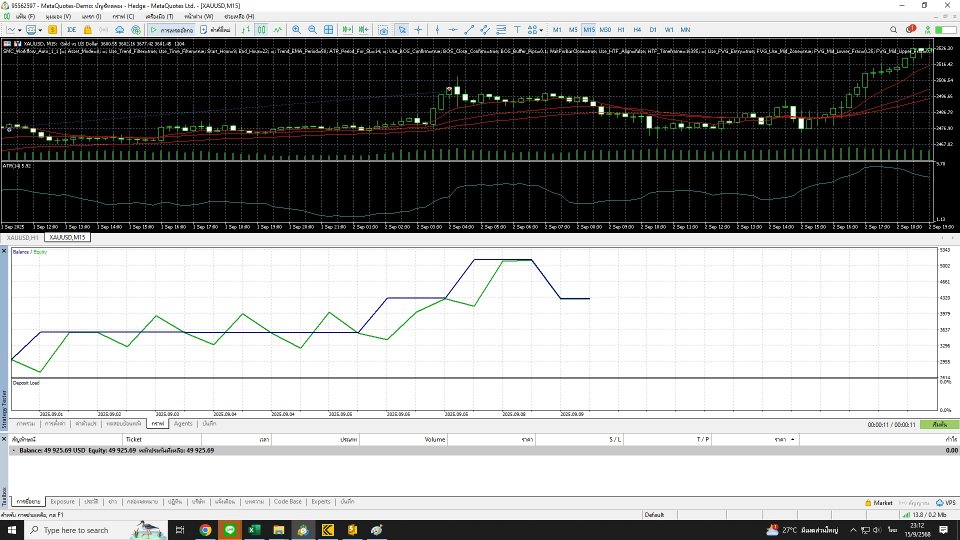960x540 pixels.
Task: Open Excel from the Windows taskbar
Action: tap(255, 530)
